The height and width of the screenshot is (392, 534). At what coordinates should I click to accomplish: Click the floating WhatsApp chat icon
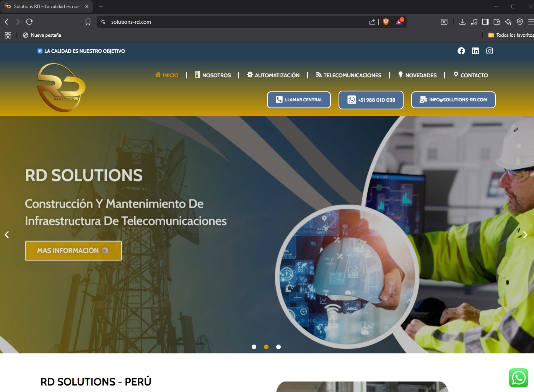519,378
